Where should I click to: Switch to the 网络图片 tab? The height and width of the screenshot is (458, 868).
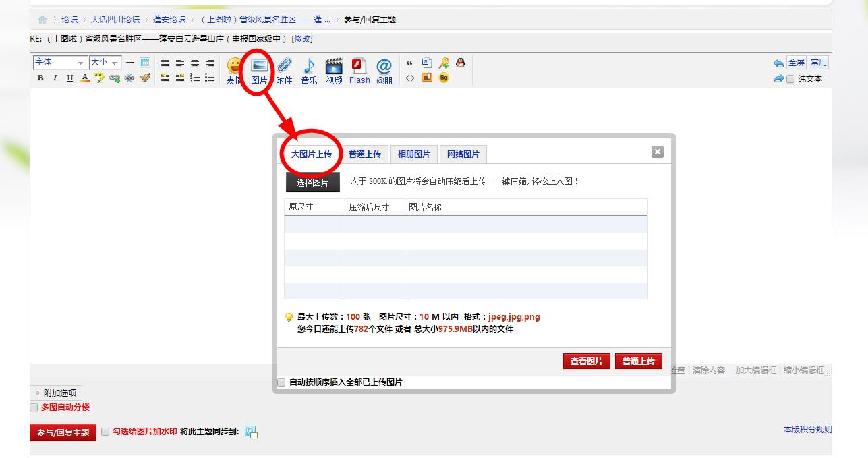(x=463, y=154)
